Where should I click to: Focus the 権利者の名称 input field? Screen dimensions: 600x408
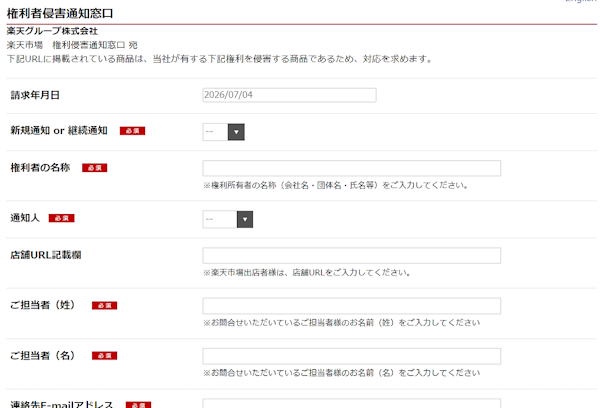352,168
